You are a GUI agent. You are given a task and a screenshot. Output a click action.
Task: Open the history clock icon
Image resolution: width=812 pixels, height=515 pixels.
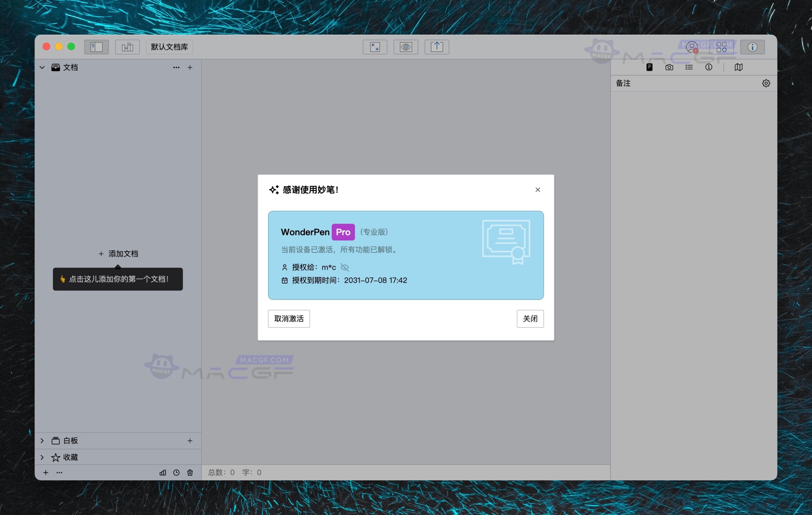coord(176,472)
